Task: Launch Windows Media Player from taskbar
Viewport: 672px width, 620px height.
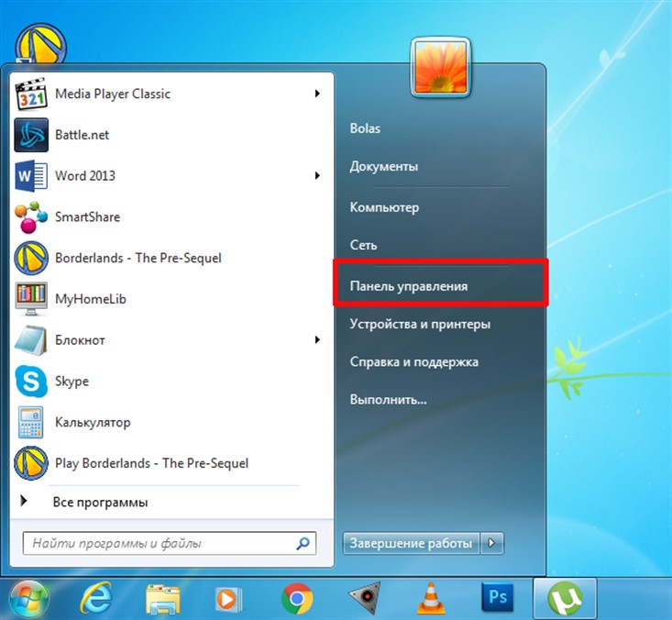Action: [x=229, y=599]
